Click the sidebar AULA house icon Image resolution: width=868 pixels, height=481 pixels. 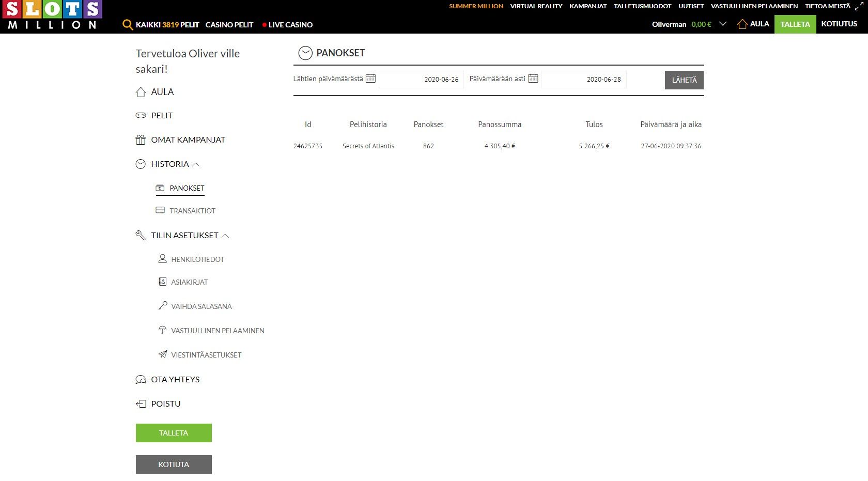coord(141,92)
